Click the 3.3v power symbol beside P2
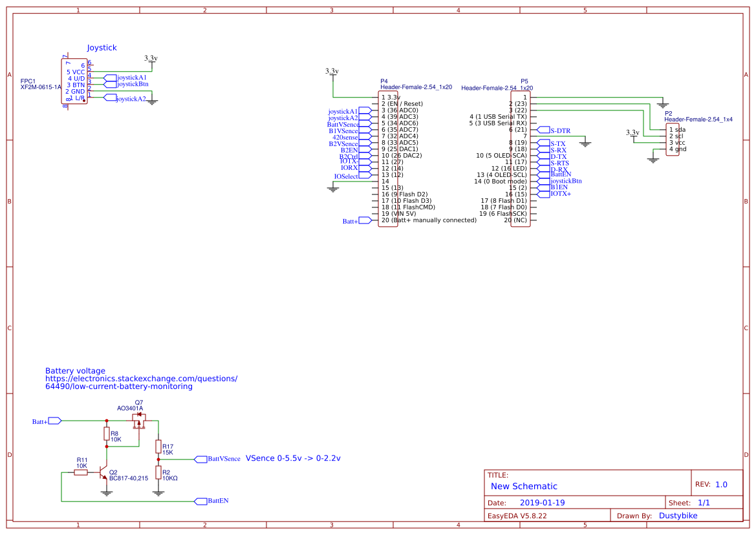The height and width of the screenshot is (535, 756). pos(632,133)
